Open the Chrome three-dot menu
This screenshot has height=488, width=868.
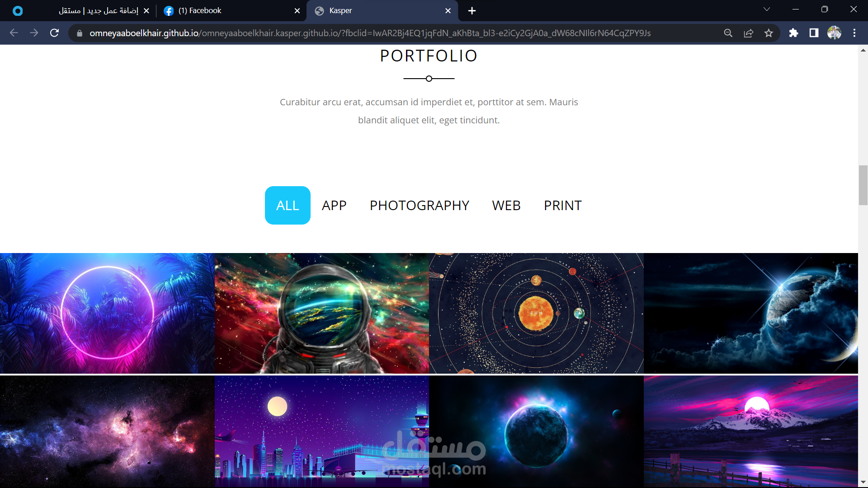coord(854,33)
